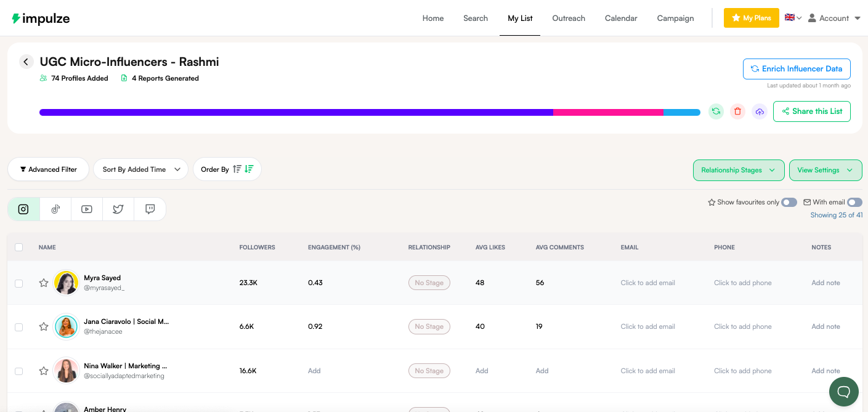
Task: Click the @myrasayed_ handle
Action: pyautogui.click(x=104, y=288)
